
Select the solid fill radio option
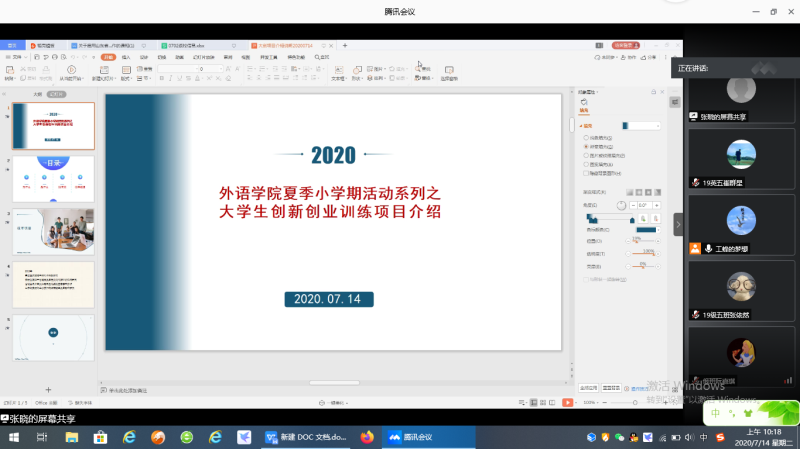point(586,137)
